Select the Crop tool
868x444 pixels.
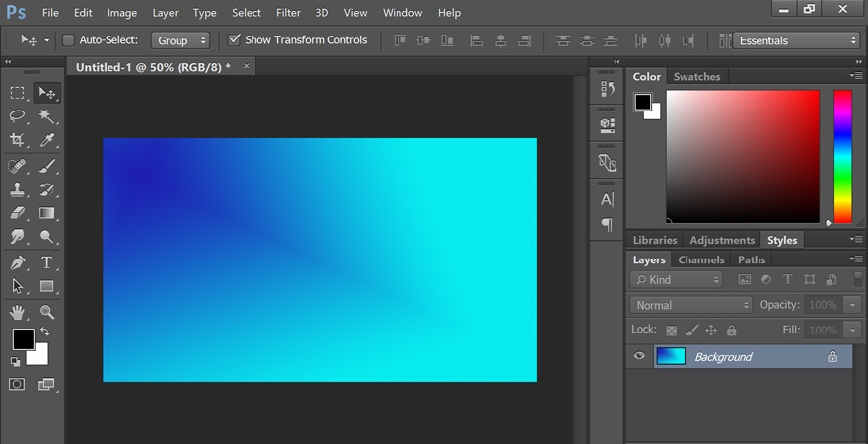click(17, 140)
